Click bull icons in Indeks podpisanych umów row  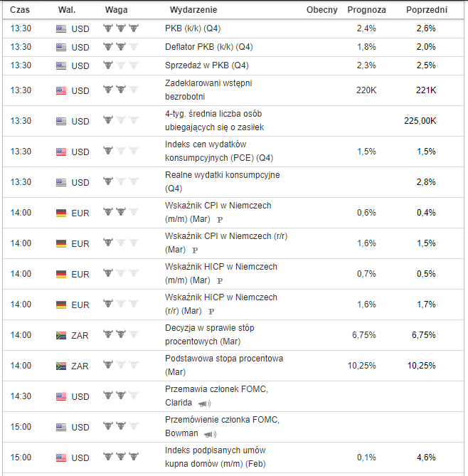[119, 457]
